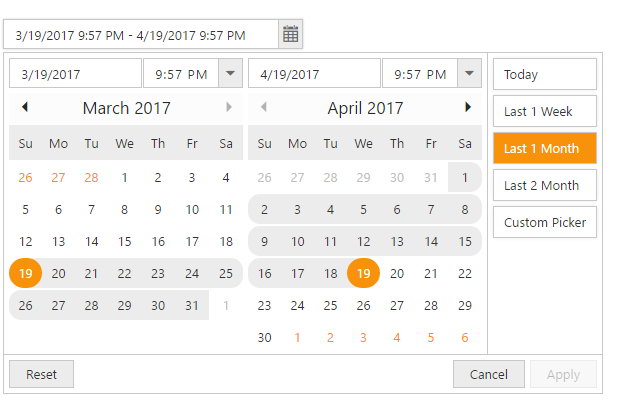The height and width of the screenshot is (405, 617).
Task: Click the start date 3/19/2017 field
Action: (x=76, y=73)
